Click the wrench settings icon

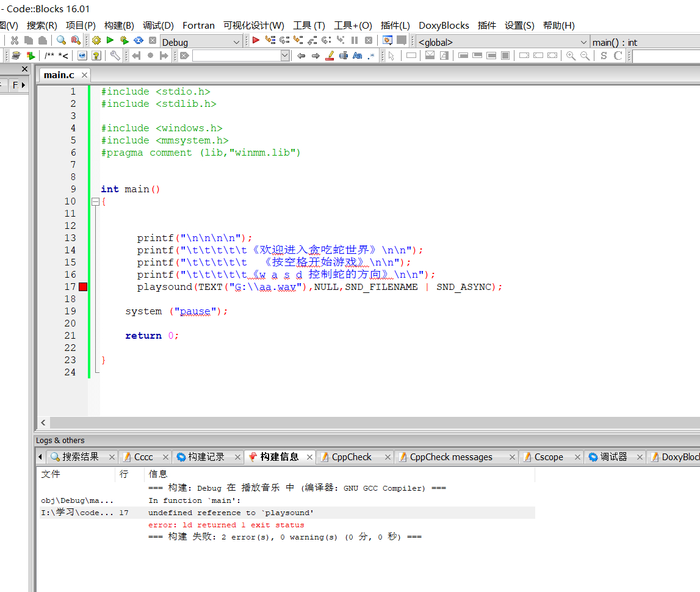pos(115,56)
